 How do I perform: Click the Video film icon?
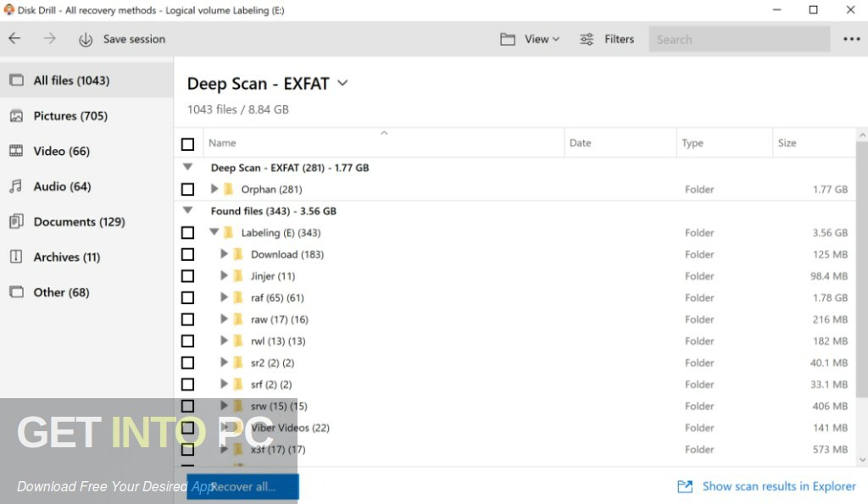tap(17, 151)
